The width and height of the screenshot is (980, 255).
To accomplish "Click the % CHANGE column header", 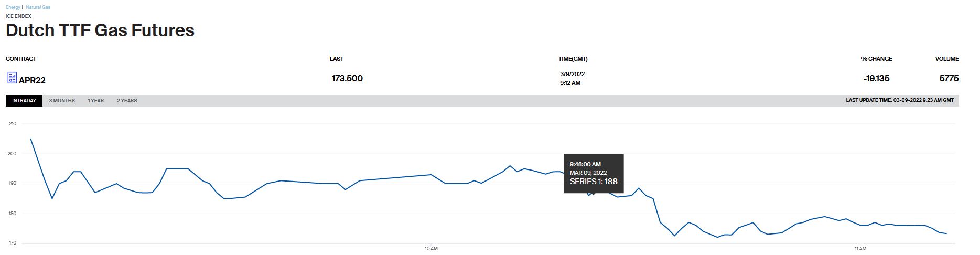I will pos(876,59).
